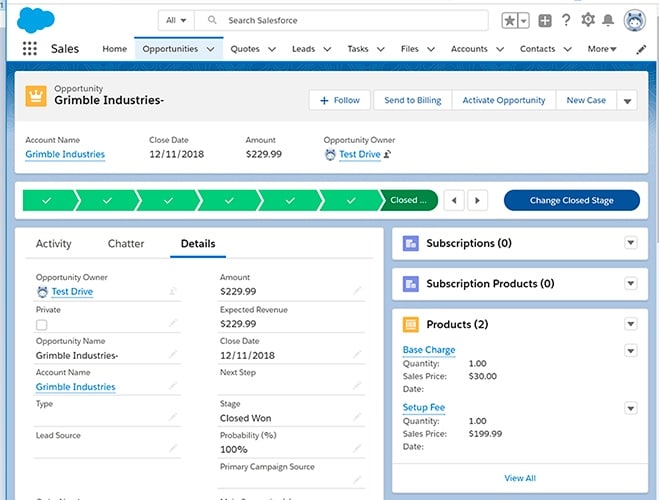
Task: Open the Base Charge product link
Action: point(429,350)
